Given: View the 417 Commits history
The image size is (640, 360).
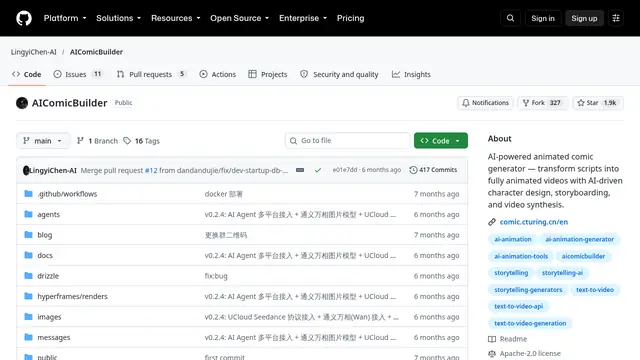Looking at the screenshot, I should coord(433,170).
